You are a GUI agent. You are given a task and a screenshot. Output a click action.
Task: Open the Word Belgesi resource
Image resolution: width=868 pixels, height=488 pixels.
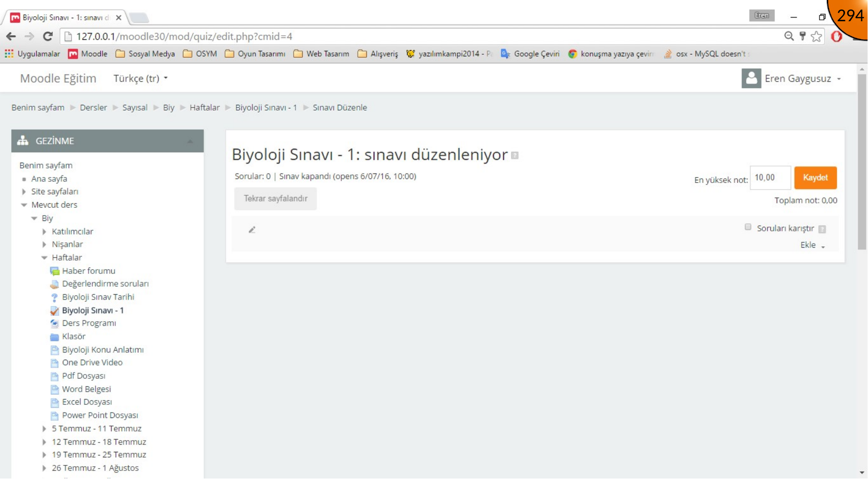86,389
